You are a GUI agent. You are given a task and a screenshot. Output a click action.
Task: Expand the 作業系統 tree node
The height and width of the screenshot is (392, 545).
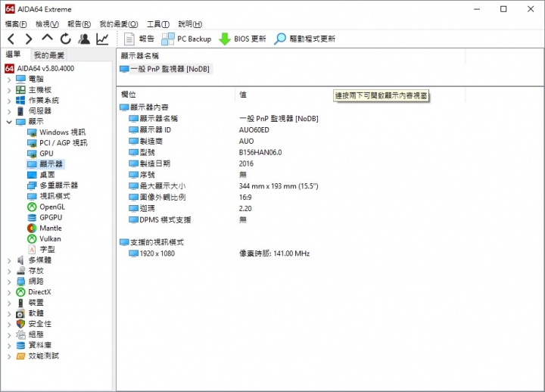coord(9,101)
